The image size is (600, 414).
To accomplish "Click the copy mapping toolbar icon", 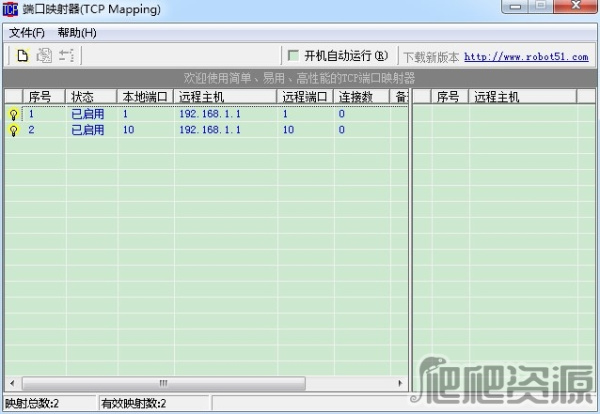I will (44, 56).
